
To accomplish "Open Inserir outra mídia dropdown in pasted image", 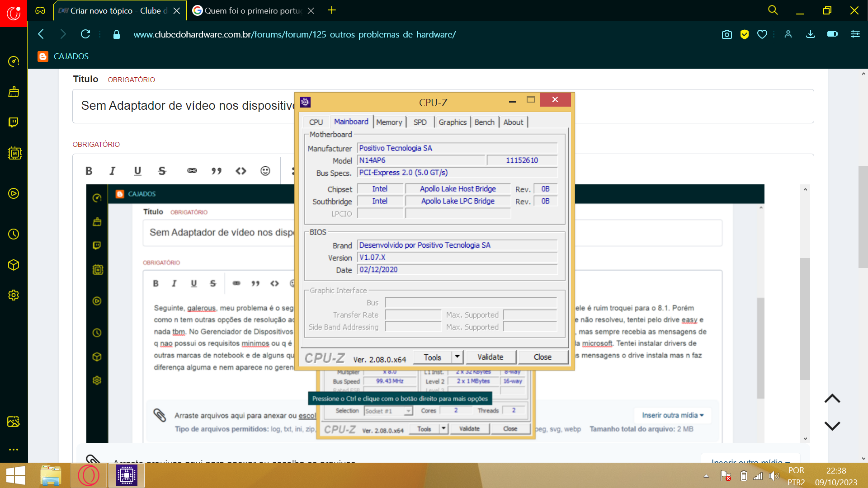I will [x=673, y=415].
